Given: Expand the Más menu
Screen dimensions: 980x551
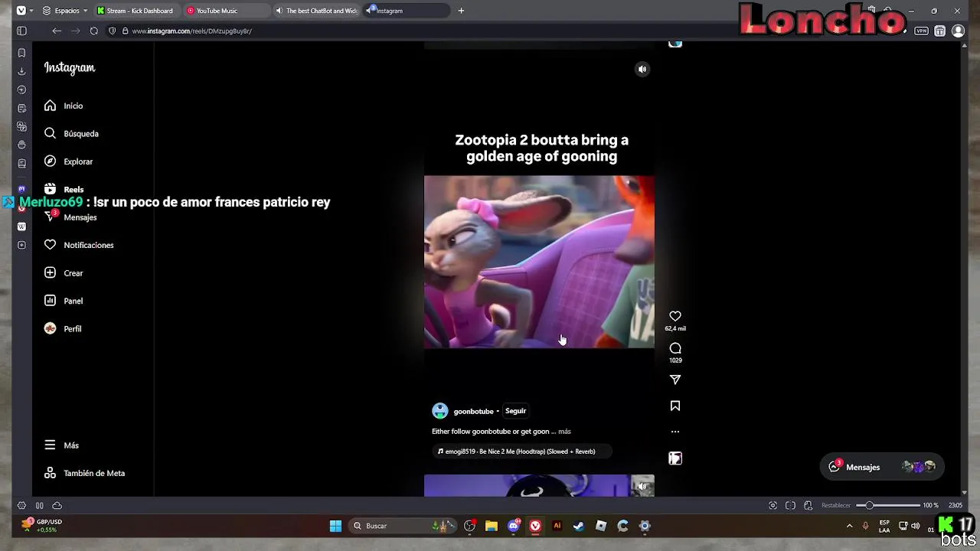Looking at the screenshot, I should tap(61, 445).
